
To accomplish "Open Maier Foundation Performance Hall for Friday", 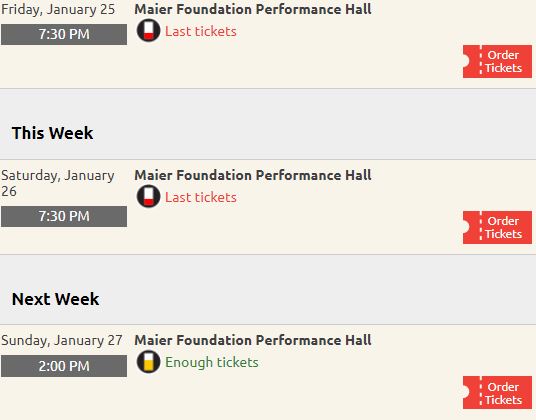I will (253, 9).
